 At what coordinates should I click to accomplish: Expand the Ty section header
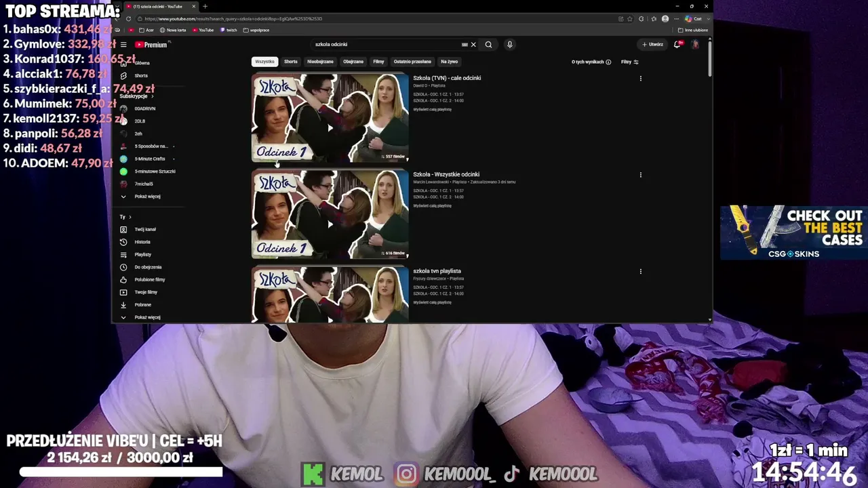(125, 217)
